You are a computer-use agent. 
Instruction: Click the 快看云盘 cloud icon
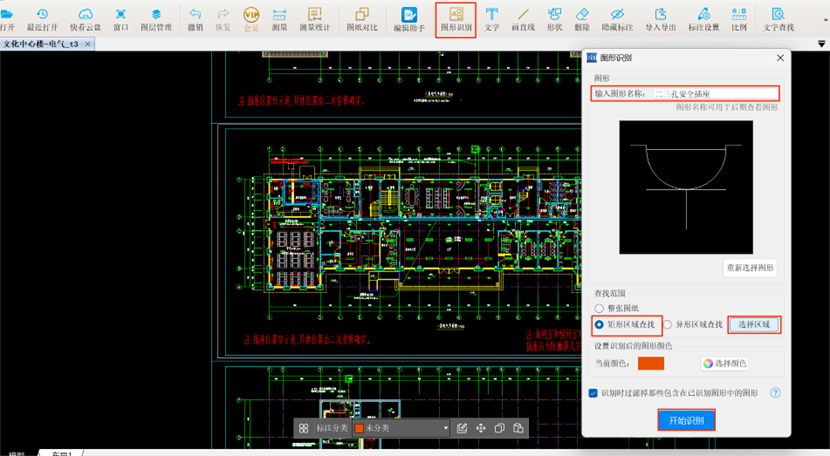point(85,18)
